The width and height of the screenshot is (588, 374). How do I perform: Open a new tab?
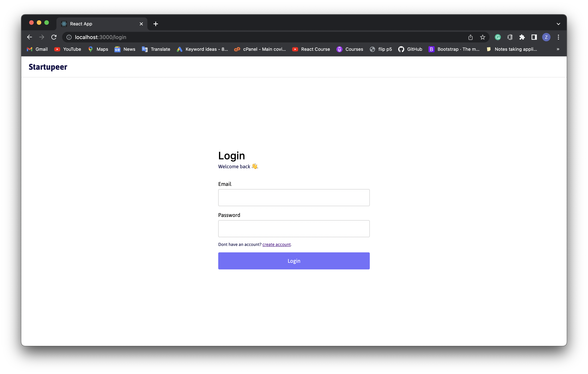[x=156, y=24]
